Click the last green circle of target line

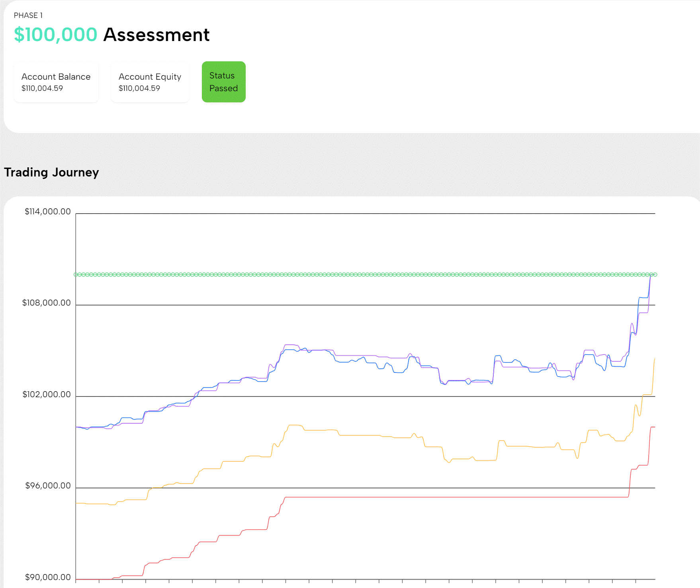tap(655, 274)
